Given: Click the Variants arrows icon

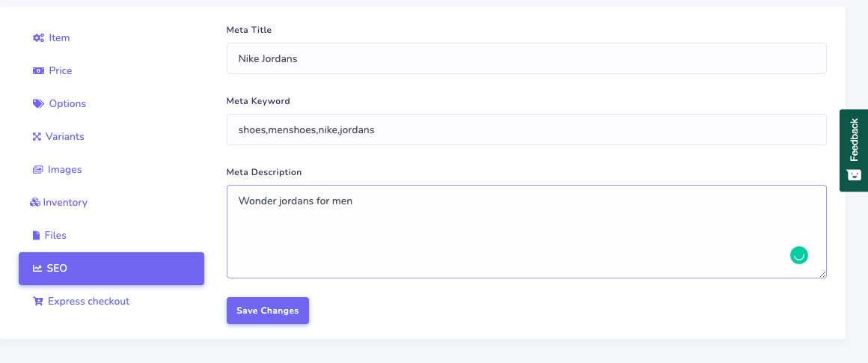Looking at the screenshot, I should (37, 137).
